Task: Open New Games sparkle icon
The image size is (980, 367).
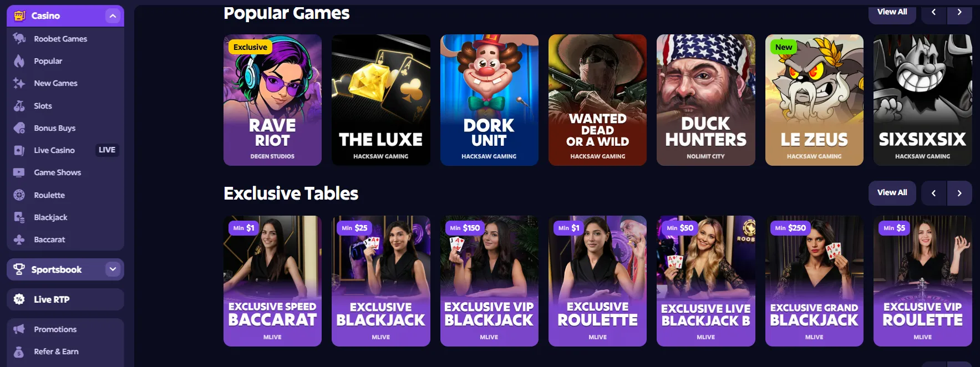Action: point(19,83)
